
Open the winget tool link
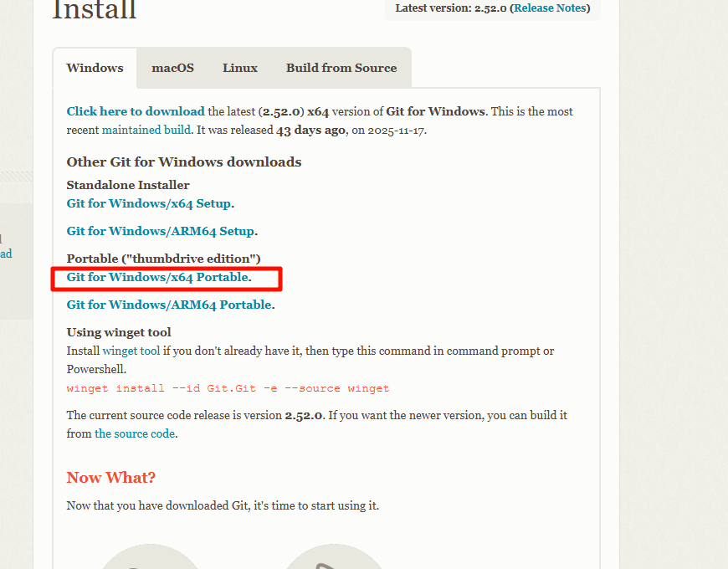pyautogui.click(x=131, y=351)
